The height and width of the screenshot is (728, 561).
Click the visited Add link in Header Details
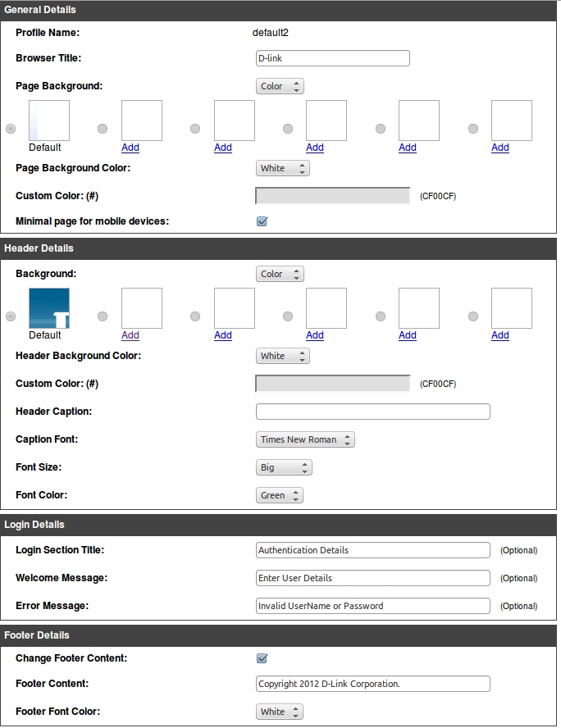[130, 335]
